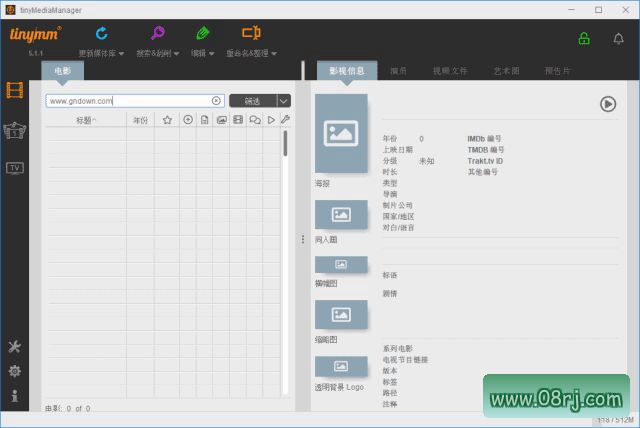Open the TV Shows module in sidebar
Viewport: 640px width, 428px height.
[15, 167]
